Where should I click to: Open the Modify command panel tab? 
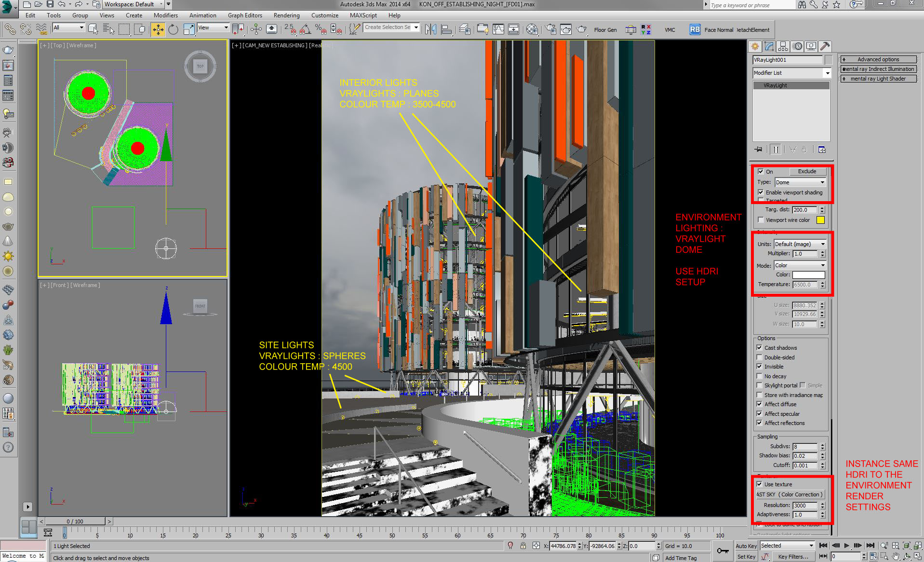pos(769,46)
